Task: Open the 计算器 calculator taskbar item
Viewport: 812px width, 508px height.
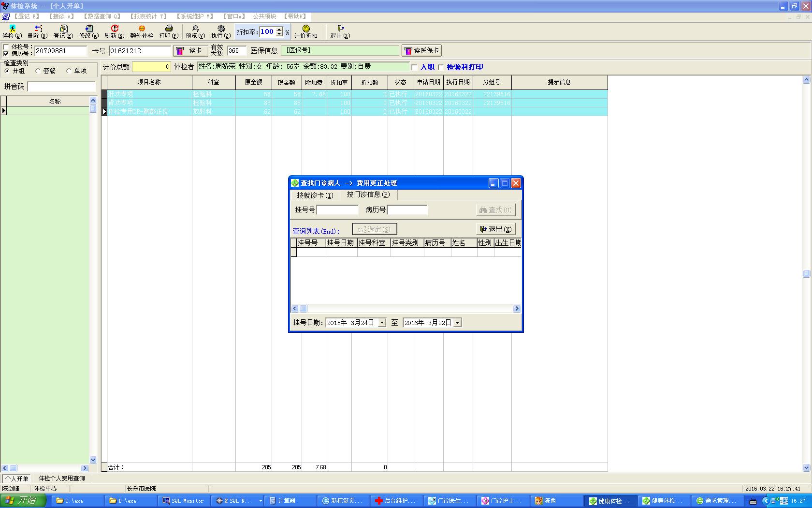Action: click(x=290, y=501)
